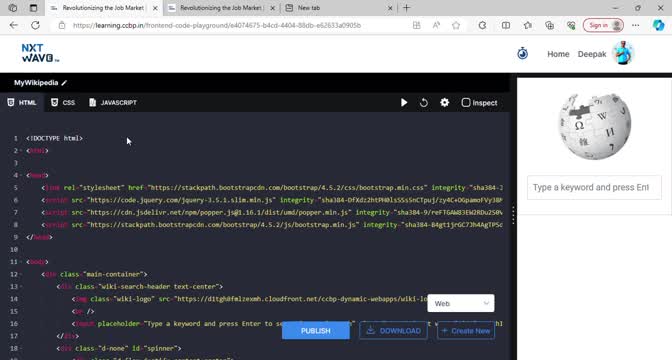Select first Revolutionizing the Job Market tab
This screenshot has height=360, width=672.
(104, 8)
